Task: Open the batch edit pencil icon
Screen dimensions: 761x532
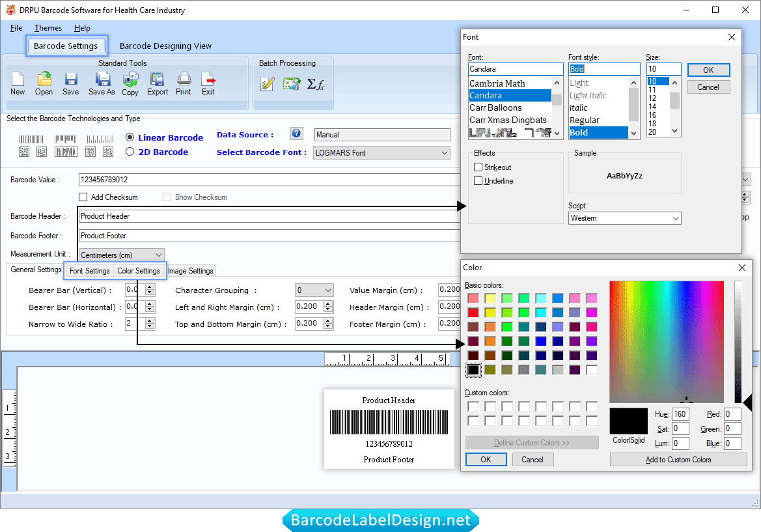Action: tap(268, 84)
